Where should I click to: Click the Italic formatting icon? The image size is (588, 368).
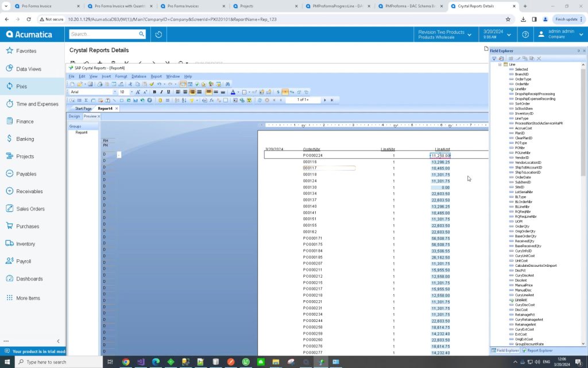point(161,92)
